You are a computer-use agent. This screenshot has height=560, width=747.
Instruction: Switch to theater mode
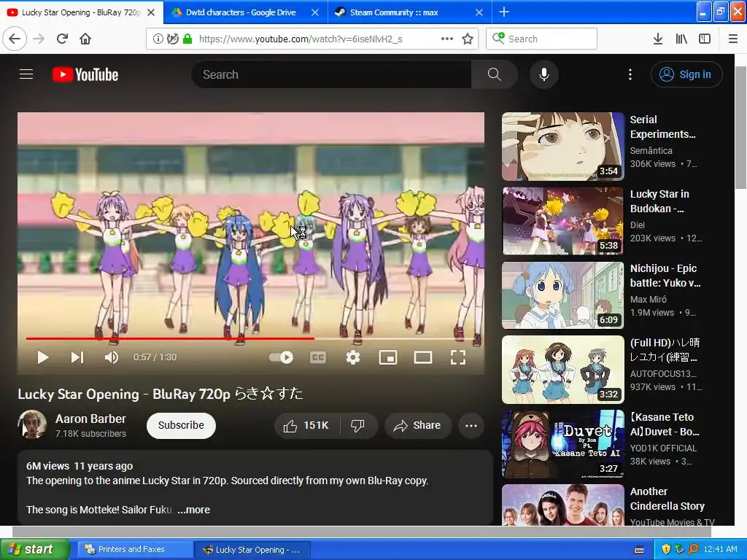tap(422, 357)
